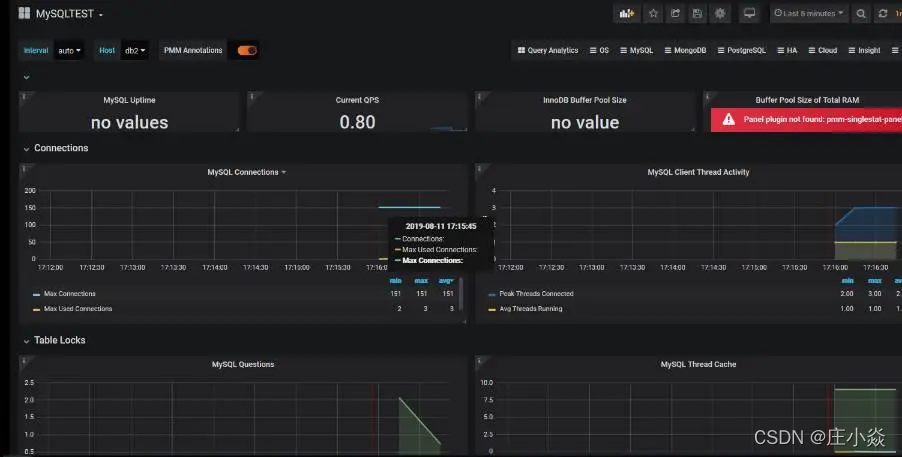Click info corner of MySQL Client Thread Activity
The height and width of the screenshot is (457, 902).
479,168
